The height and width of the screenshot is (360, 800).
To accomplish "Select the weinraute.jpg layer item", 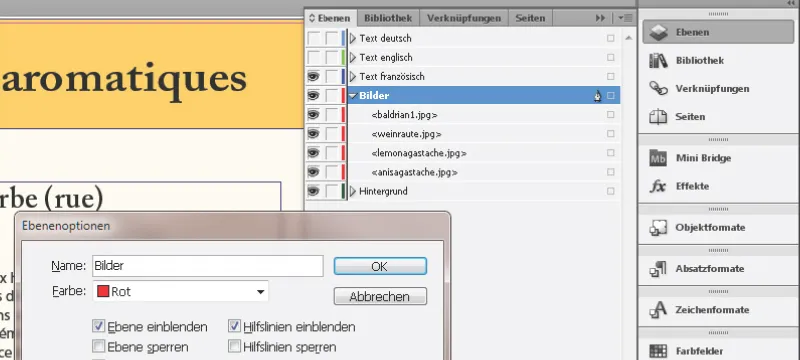I will [407, 134].
